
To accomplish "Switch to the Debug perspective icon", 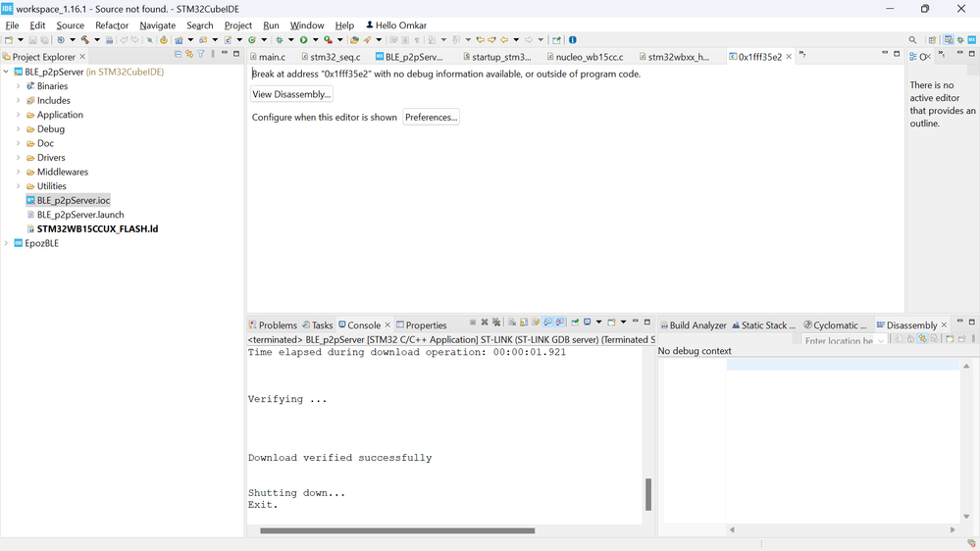I will click(x=960, y=40).
